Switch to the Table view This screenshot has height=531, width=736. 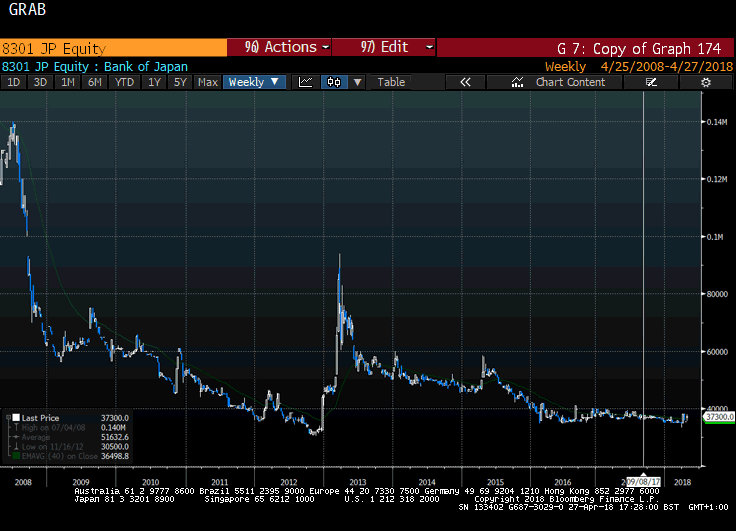tap(391, 82)
